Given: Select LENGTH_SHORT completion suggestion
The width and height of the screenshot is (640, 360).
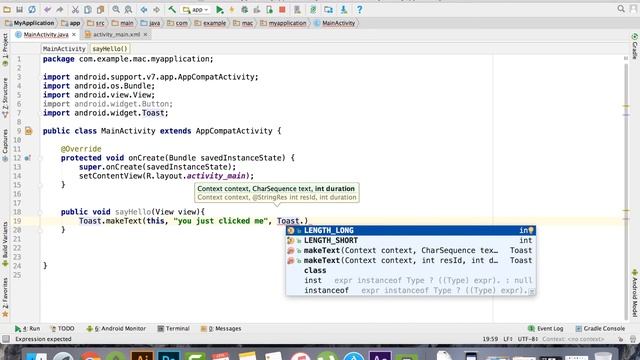Looking at the screenshot, I should click(411, 240).
